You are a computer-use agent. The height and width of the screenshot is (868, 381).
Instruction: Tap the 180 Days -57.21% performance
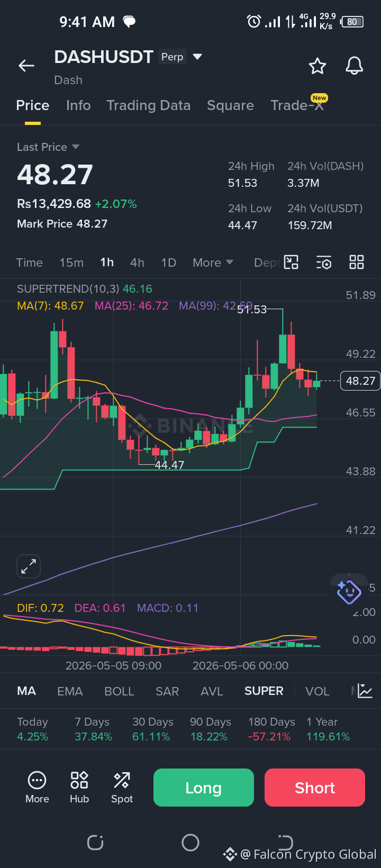tap(271, 729)
